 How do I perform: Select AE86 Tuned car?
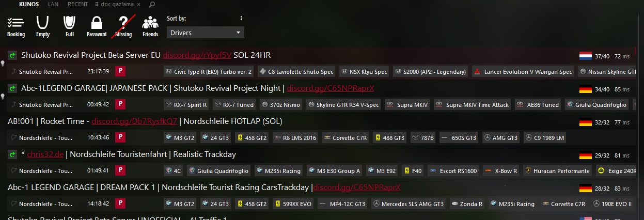click(538, 105)
